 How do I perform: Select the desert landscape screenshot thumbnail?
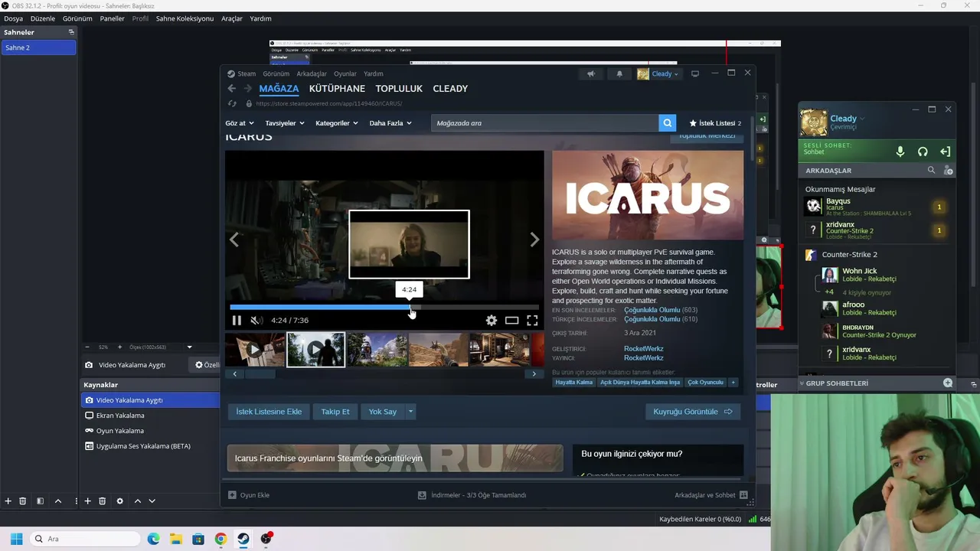tap(438, 350)
